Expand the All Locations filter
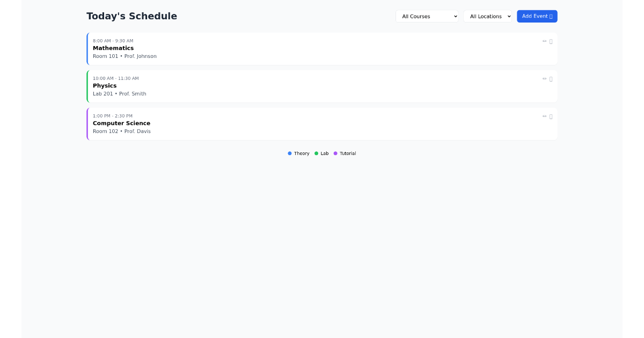 (487, 17)
